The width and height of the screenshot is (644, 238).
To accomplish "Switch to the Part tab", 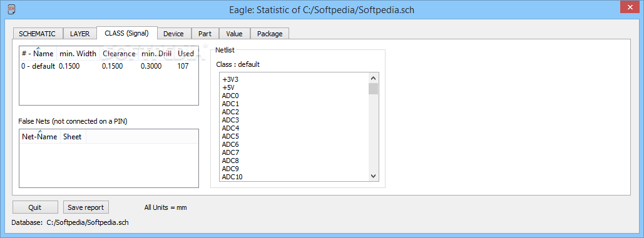I will coord(205,34).
